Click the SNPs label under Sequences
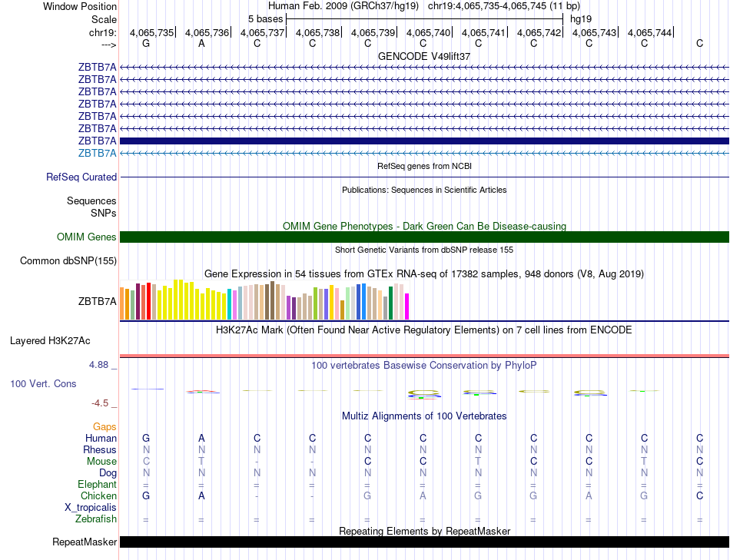The height and width of the screenshot is (560, 730). [x=104, y=213]
